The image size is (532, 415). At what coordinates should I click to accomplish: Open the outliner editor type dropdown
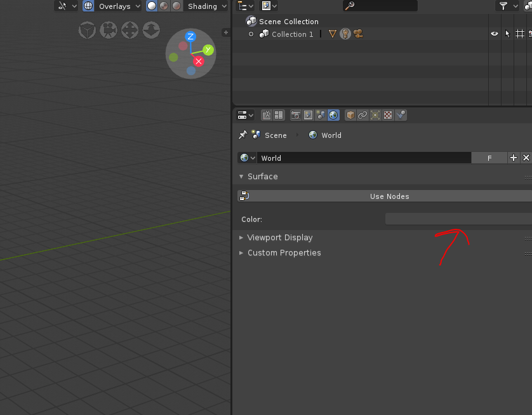[x=246, y=6]
